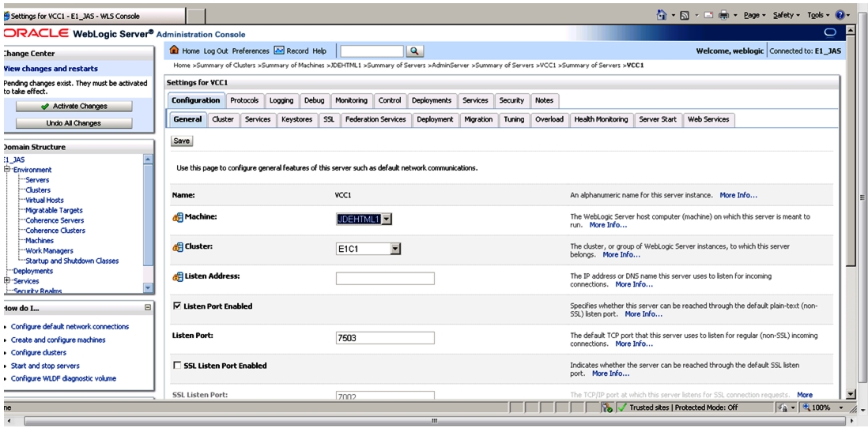This screenshot has height=443, width=868.
Task: Click the restart-required icon beside Cluster
Action: (x=178, y=247)
